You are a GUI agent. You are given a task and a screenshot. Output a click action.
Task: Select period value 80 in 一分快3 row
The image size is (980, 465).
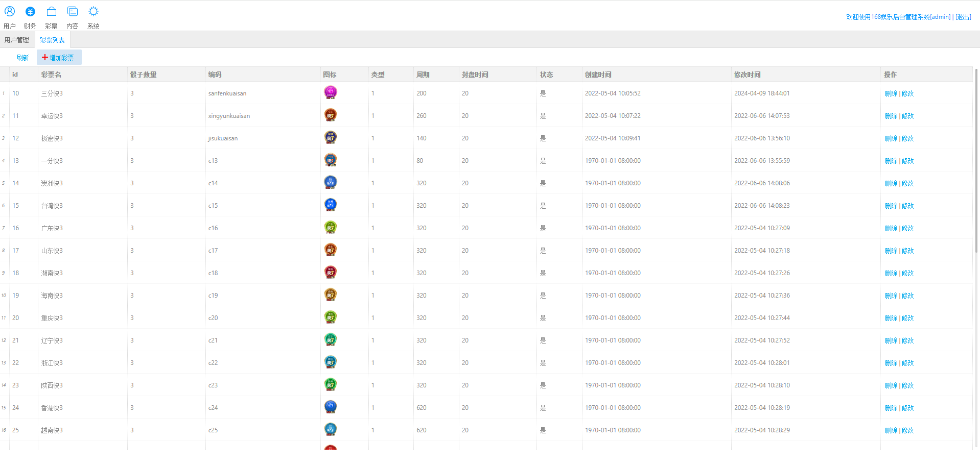tap(436, 161)
